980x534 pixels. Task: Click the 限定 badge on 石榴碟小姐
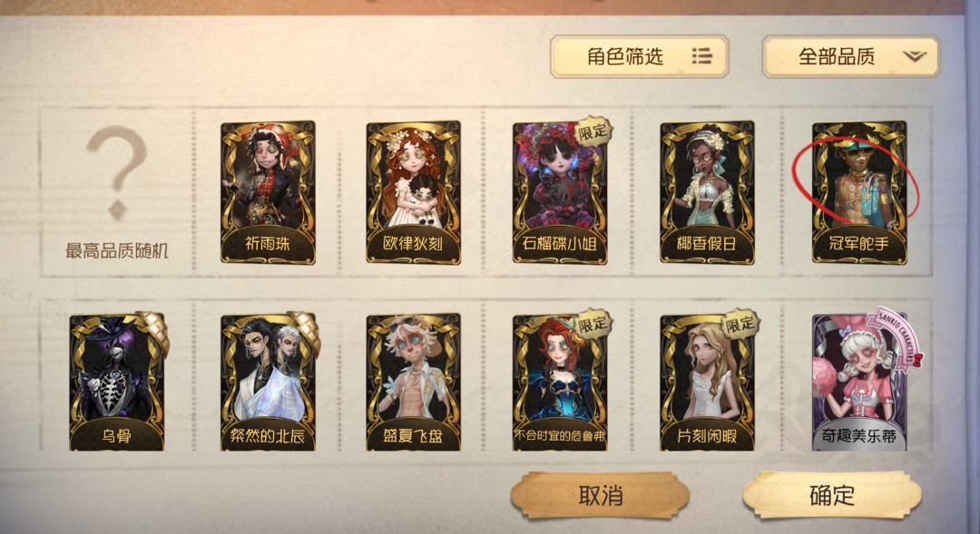point(592,131)
